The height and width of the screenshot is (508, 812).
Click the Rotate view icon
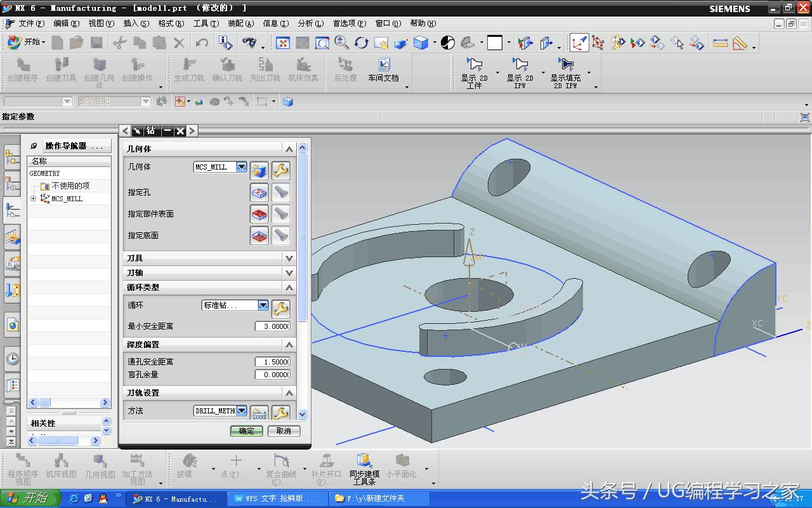click(362, 43)
